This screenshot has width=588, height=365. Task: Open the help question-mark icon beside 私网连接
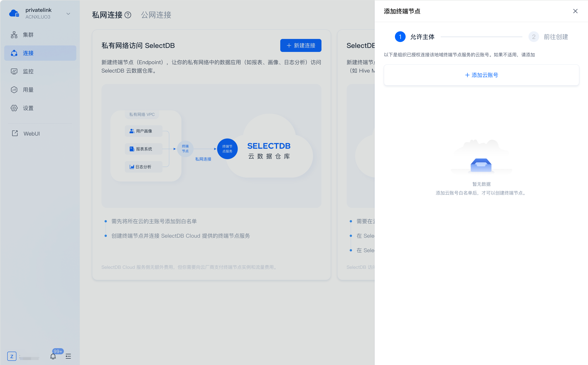128,15
